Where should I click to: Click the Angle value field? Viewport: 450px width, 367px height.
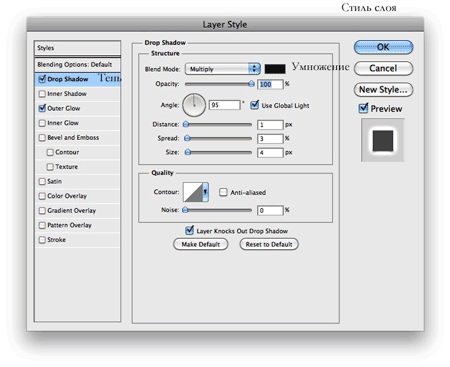(x=225, y=105)
